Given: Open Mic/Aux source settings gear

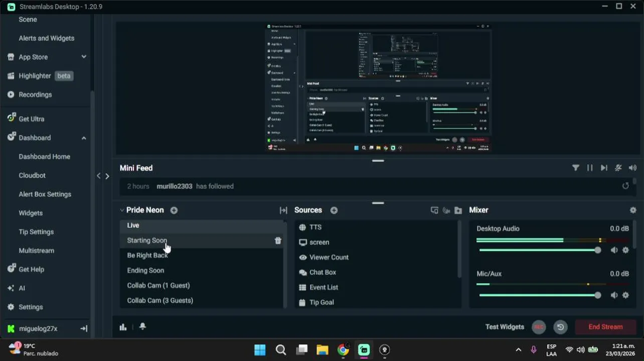Looking at the screenshot, I should point(625,295).
